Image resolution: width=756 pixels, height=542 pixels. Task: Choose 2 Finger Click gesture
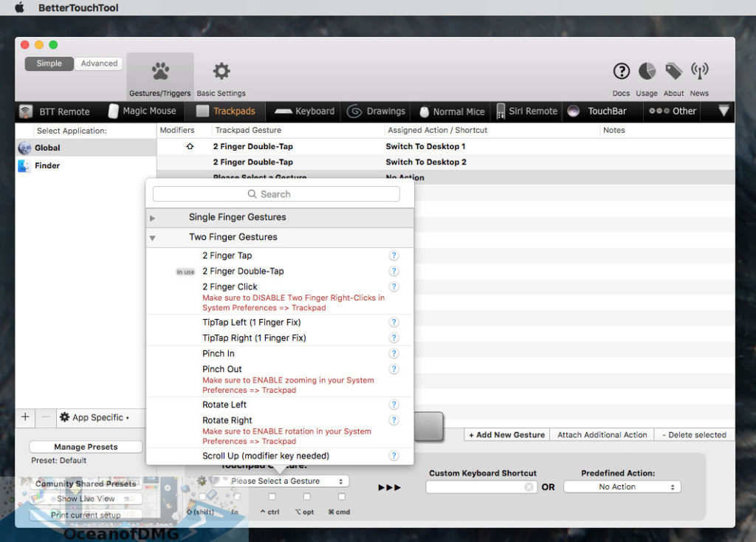coord(230,287)
